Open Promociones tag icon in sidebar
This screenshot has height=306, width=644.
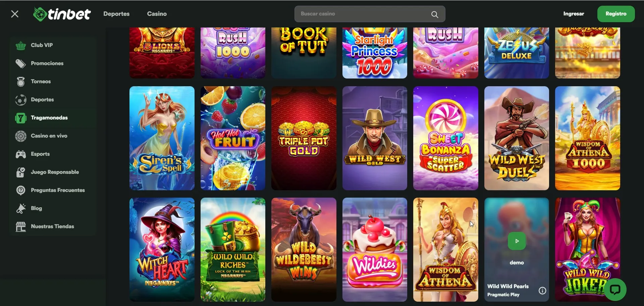pos(21,63)
